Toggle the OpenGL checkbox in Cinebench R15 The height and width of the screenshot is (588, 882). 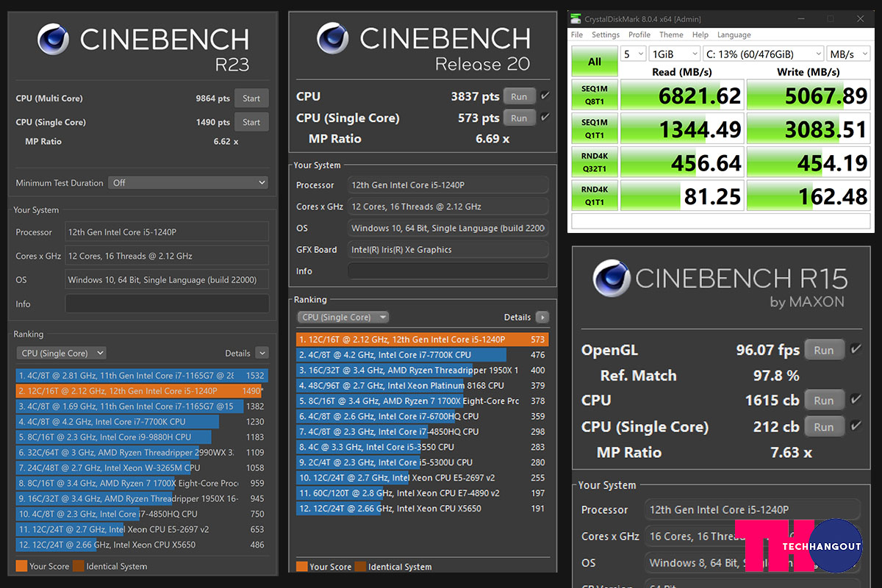point(856,350)
